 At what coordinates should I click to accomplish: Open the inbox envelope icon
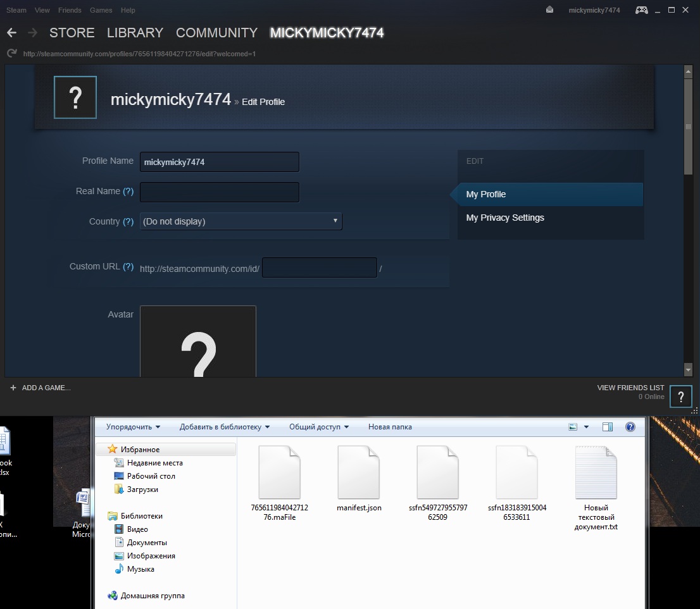(549, 10)
